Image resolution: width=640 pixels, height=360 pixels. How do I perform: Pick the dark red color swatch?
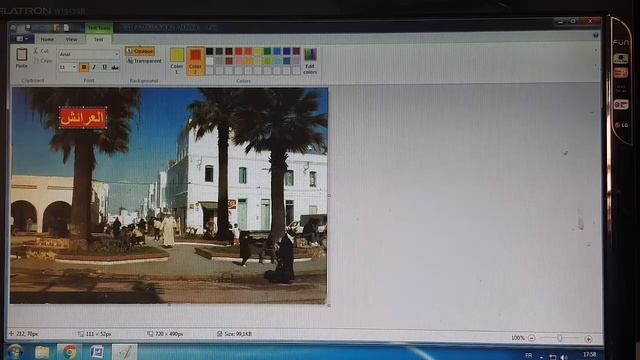229,51
